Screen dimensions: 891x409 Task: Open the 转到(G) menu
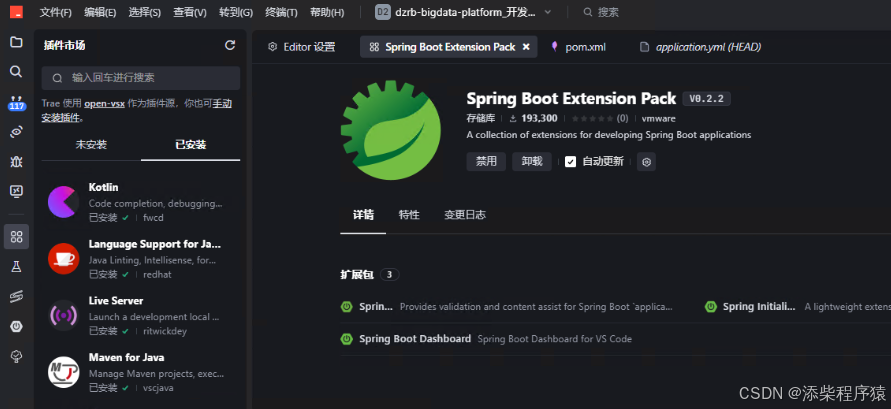click(236, 12)
